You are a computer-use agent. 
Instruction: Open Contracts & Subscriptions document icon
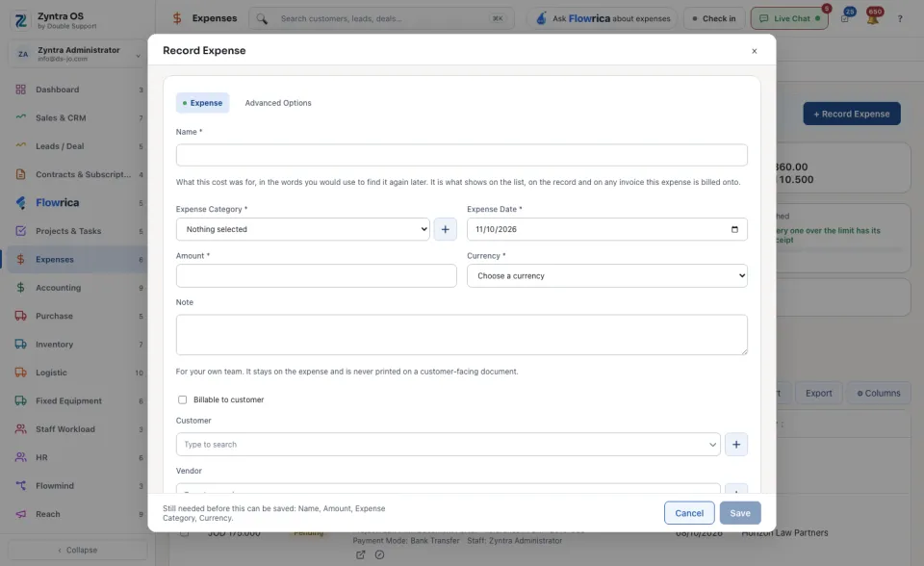[x=20, y=174]
